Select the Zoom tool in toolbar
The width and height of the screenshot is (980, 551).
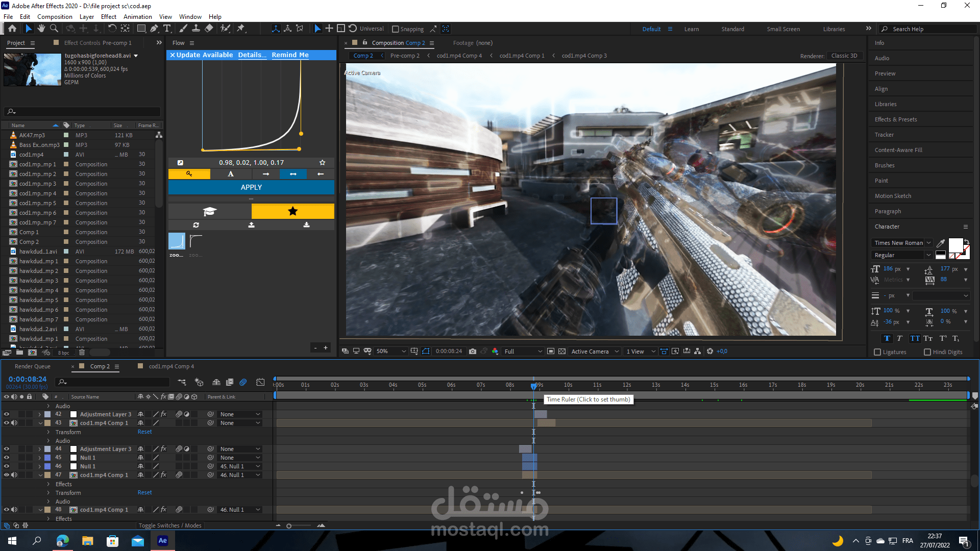pos(54,29)
